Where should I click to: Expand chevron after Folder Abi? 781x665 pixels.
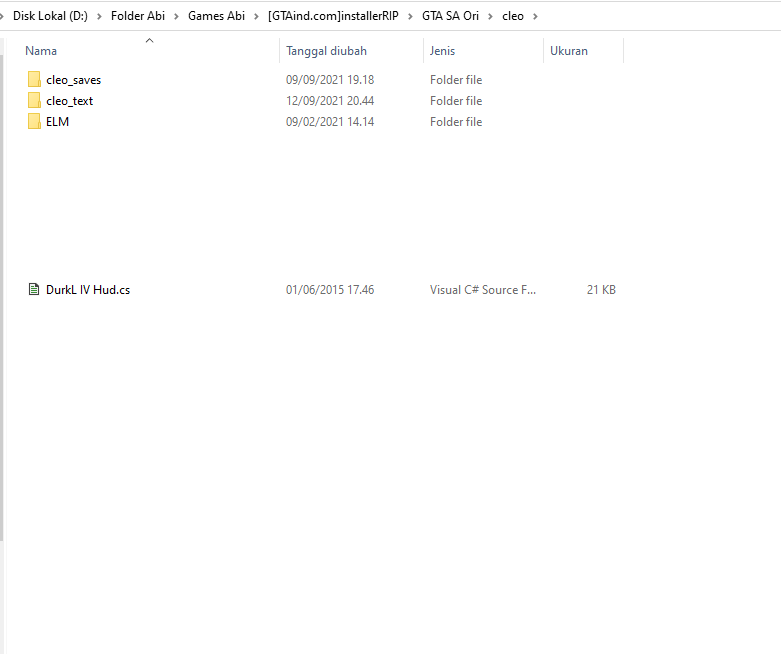[x=176, y=16]
